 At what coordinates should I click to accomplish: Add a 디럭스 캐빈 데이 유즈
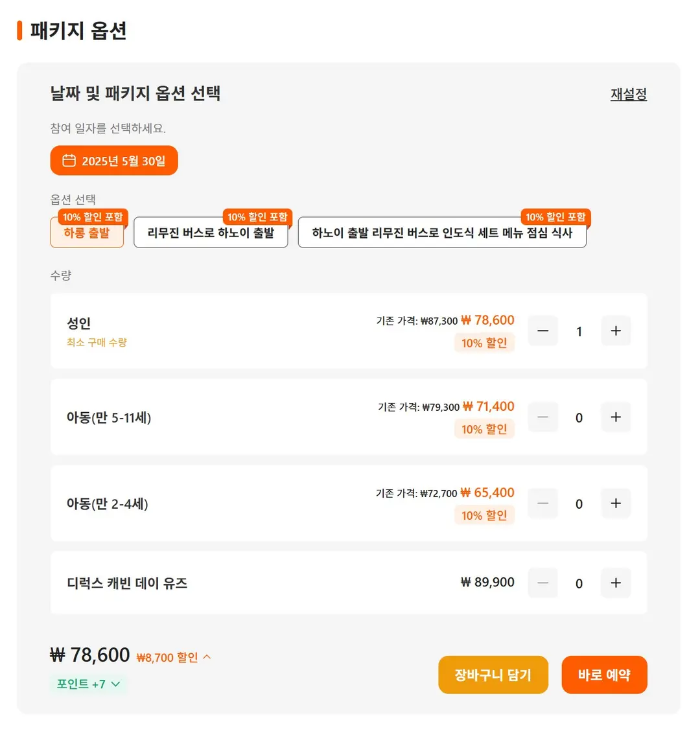click(616, 583)
